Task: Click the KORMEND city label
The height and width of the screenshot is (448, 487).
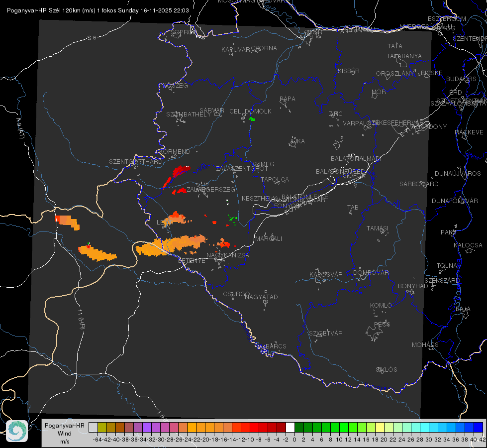Action: click(175, 151)
